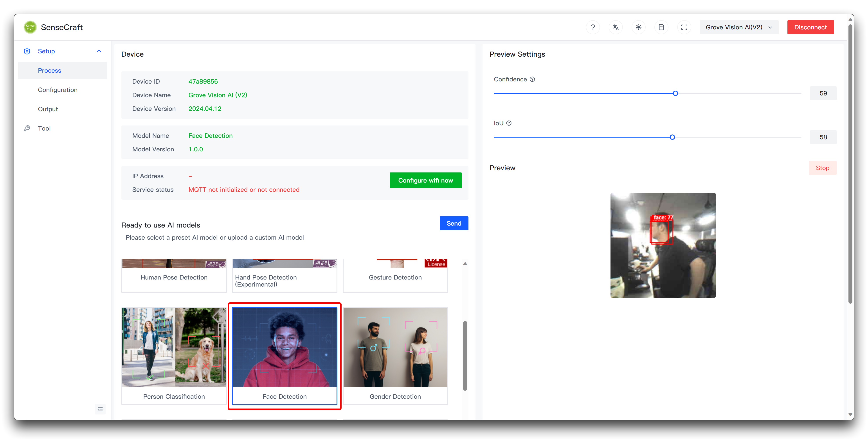Screen dimensions: 868x441
Task: Select the Gesture Detection model card
Action: click(395, 276)
